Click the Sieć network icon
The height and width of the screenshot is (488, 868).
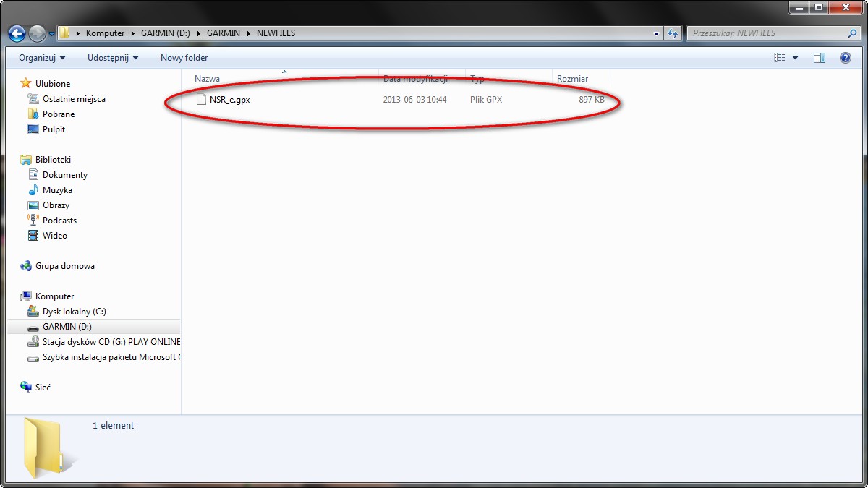(x=26, y=388)
